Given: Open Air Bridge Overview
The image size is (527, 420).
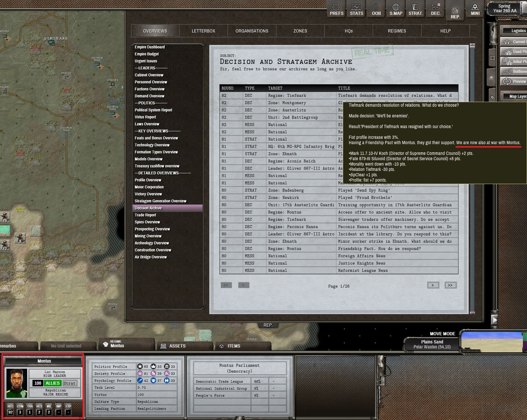Looking at the screenshot, I should pyautogui.click(x=151, y=257).
